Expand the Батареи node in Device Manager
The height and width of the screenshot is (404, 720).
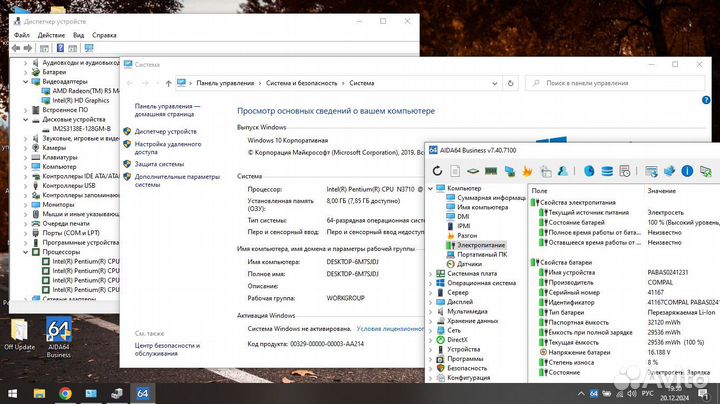(26, 72)
